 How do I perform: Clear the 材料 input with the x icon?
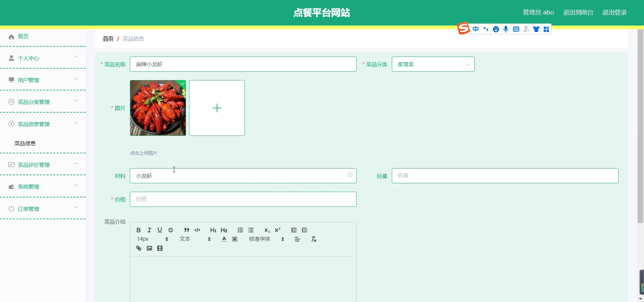pos(350,175)
